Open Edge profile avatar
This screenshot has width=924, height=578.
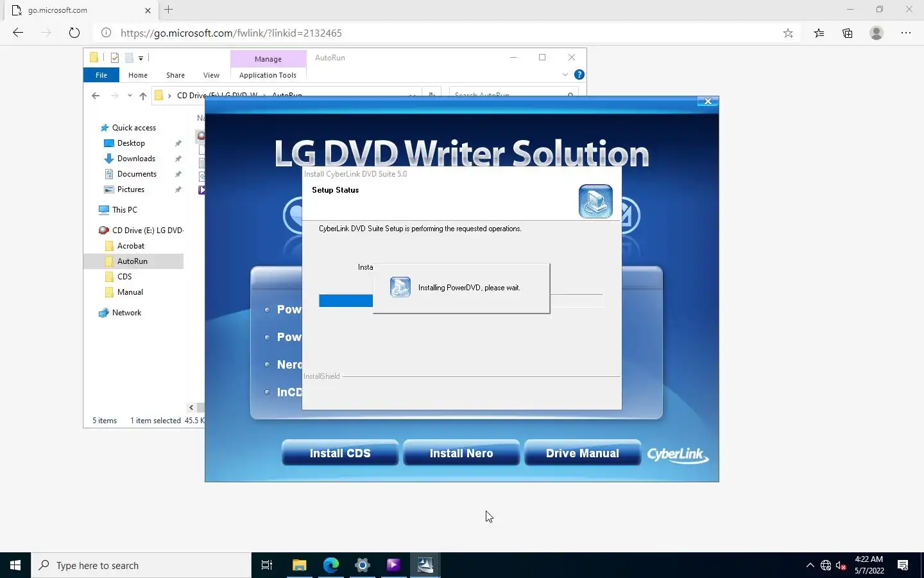click(877, 33)
